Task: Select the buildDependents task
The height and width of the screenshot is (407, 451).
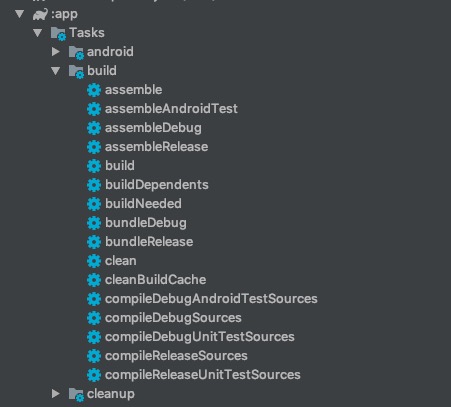Action: [x=157, y=185]
